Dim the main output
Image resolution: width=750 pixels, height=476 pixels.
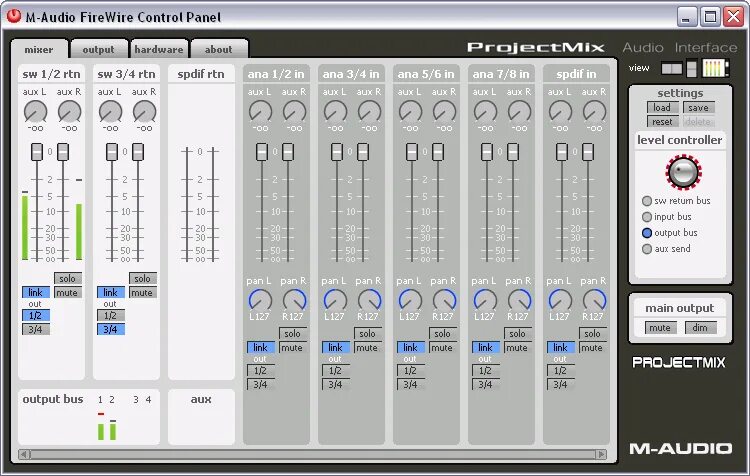[700, 328]
